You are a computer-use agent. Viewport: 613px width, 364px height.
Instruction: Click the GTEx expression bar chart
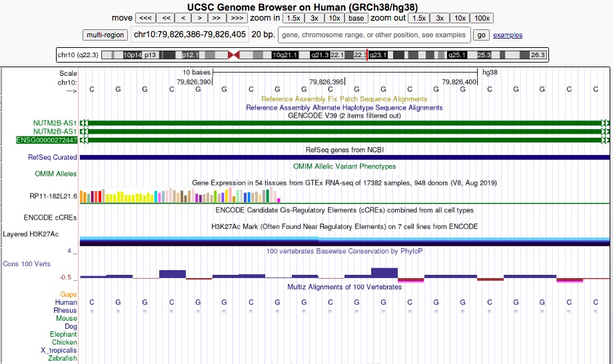point(180,195)
